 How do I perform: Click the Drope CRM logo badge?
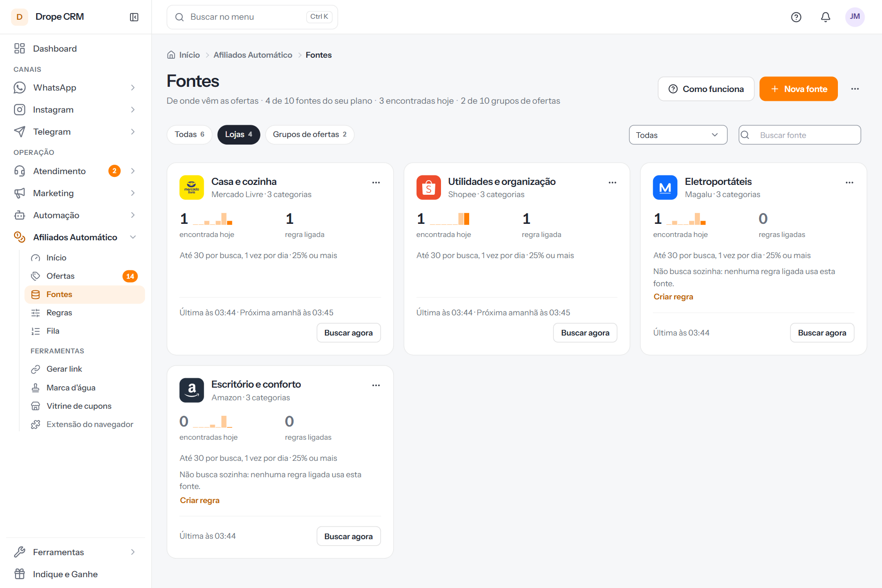click(19, 17)
